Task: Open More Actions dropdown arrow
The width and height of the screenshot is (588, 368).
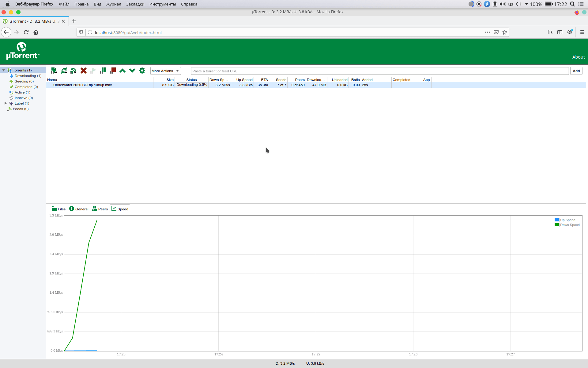Action: (177, 71)
